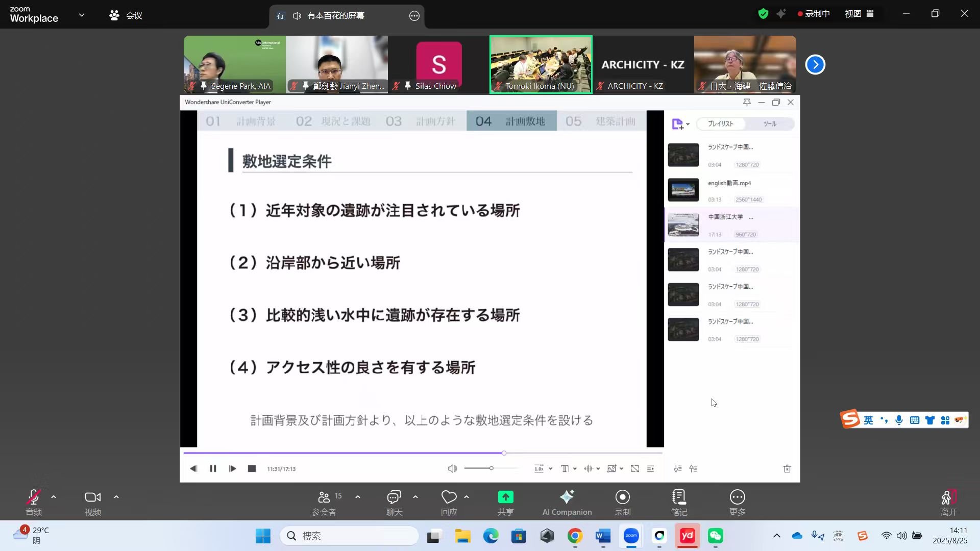
Task: Select english動画.mp4 in the playlist
Action: (730, 190)
